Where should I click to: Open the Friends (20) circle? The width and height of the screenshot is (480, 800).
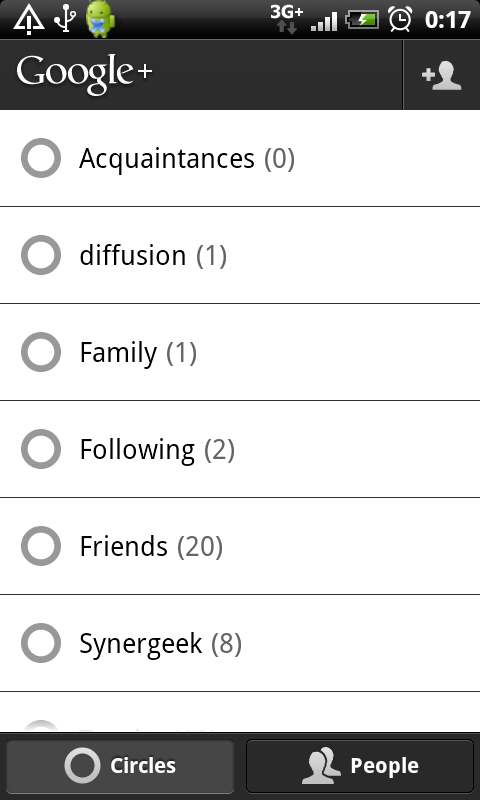click(x=240, y=546)
